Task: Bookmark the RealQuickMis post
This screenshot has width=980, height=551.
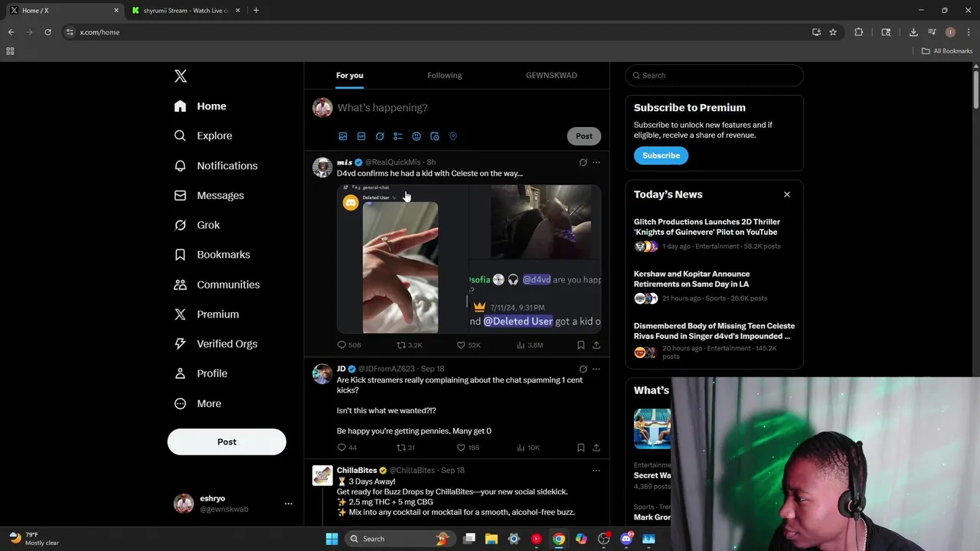Action: pyautogui.click(x=581, y=345)
